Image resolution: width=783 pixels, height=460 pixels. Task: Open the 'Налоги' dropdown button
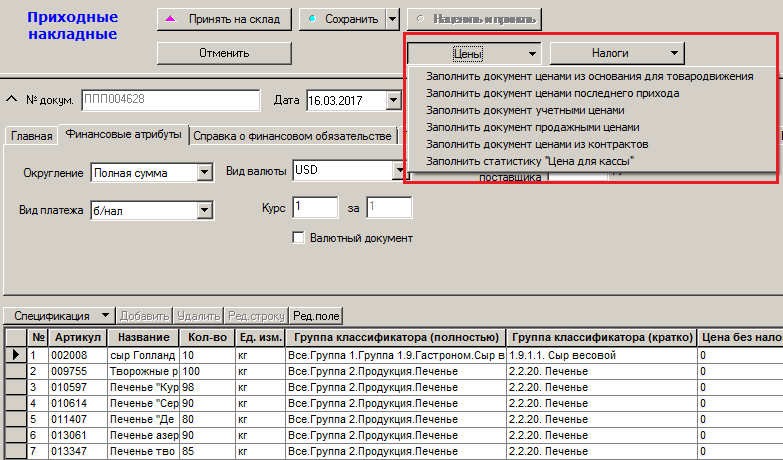click(x=617, y=53)
